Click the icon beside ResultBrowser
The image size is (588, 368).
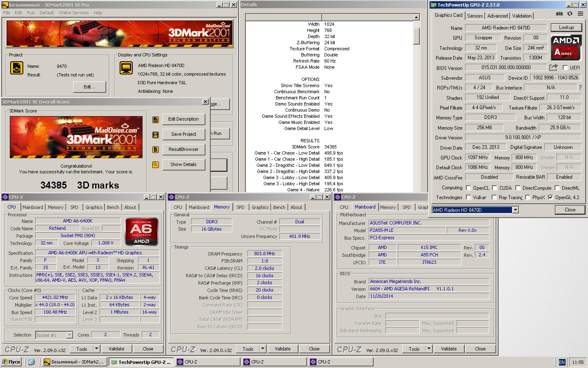coord(156,150)
